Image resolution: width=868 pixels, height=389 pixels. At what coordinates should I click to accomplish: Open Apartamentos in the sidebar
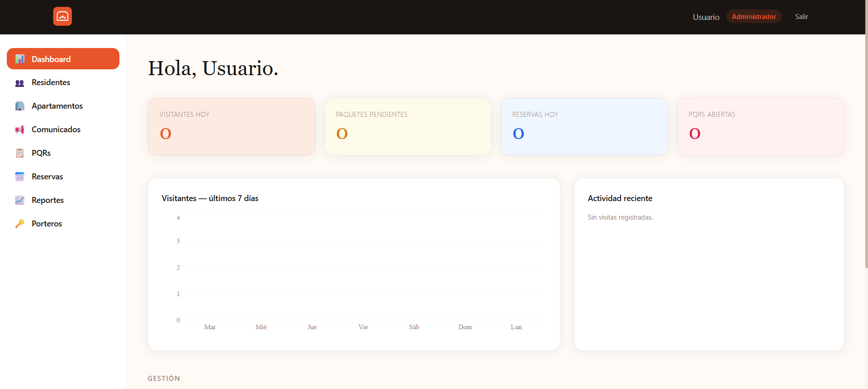pos(63,106)
